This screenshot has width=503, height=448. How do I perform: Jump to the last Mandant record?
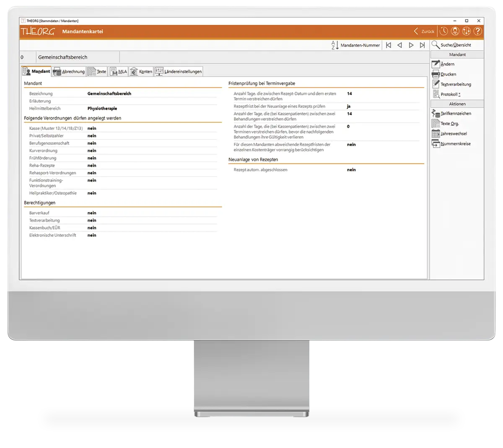click(422, 45)
